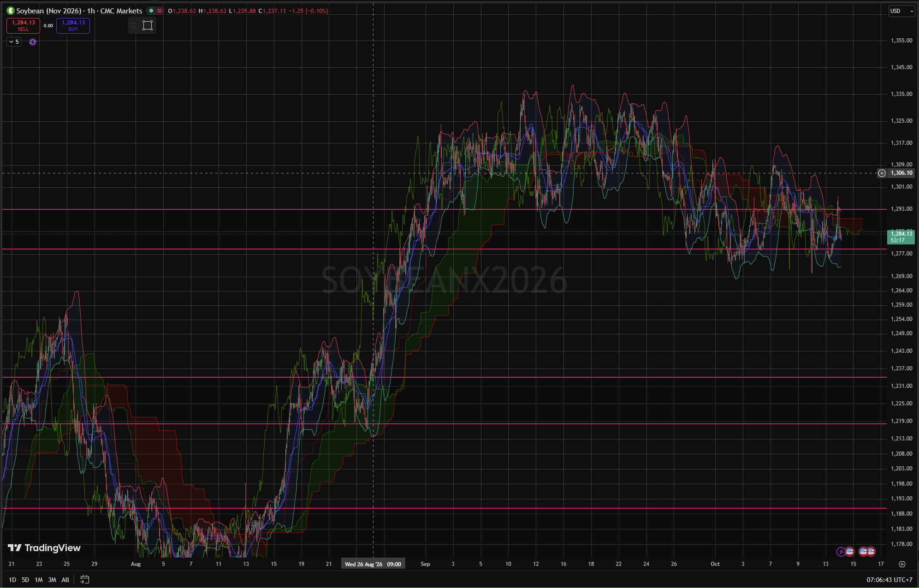Select the All date range

65,580
